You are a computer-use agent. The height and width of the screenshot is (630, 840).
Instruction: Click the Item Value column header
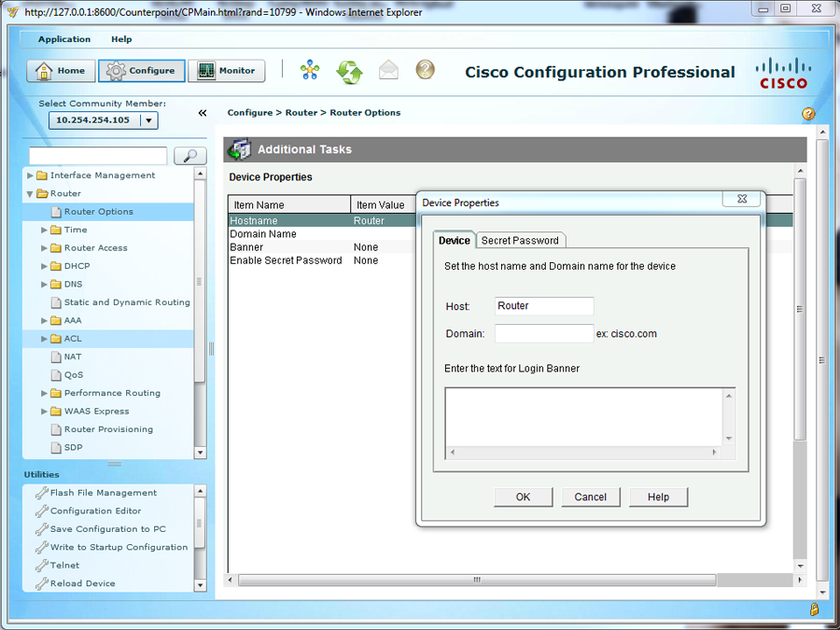[x=384, y=204]
